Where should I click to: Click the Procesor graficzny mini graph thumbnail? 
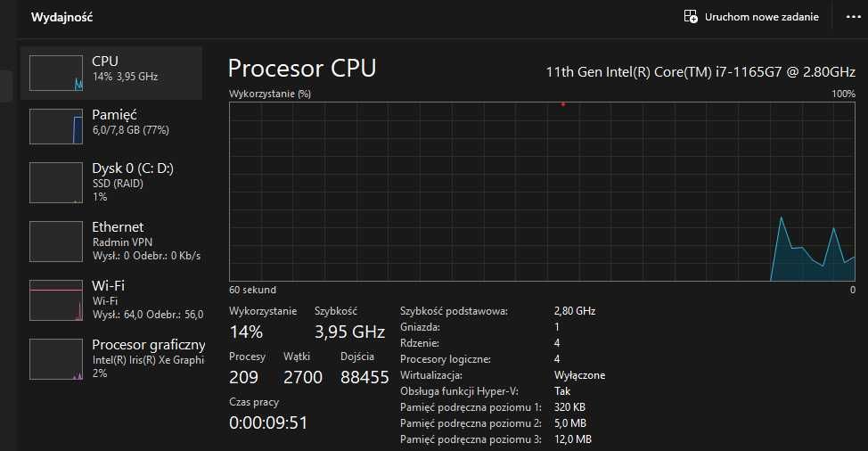tap(56, 358)
